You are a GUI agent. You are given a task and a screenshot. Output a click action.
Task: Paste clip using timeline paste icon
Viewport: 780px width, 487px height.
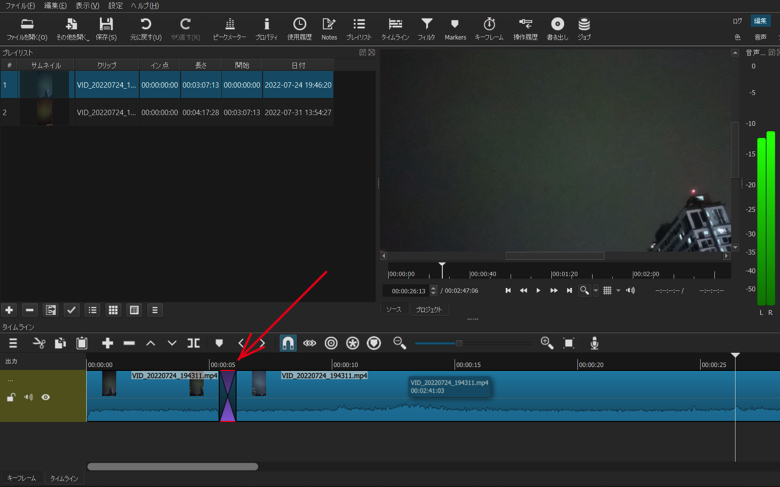tap(82, 343)
